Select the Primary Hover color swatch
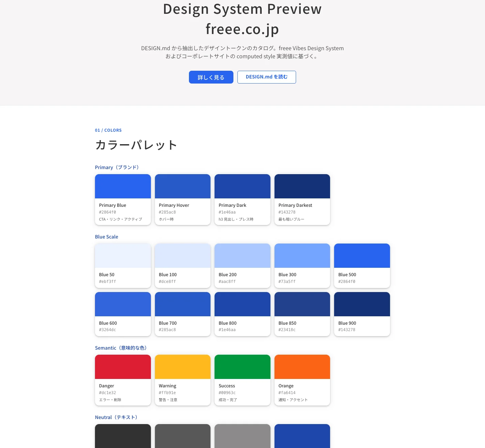The width and height of the screenshot is (485, 448). point(183,199)
